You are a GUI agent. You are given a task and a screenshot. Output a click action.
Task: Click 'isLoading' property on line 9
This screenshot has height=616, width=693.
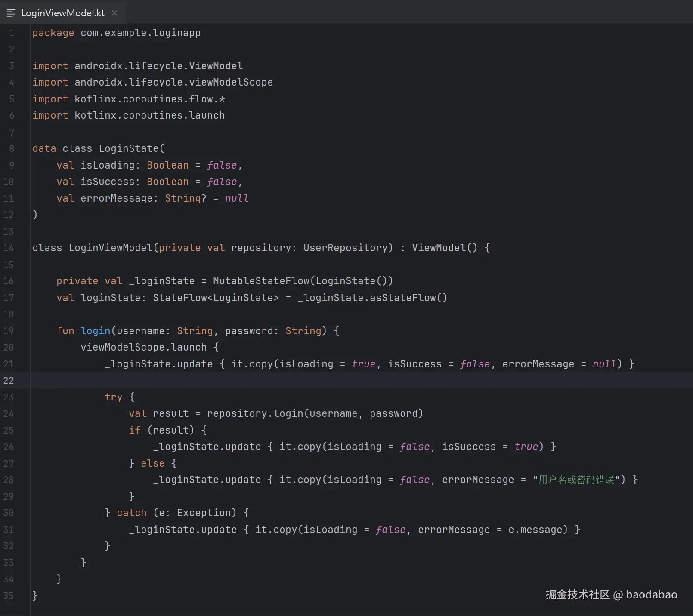pyautogui.click(x=108, y=165)
